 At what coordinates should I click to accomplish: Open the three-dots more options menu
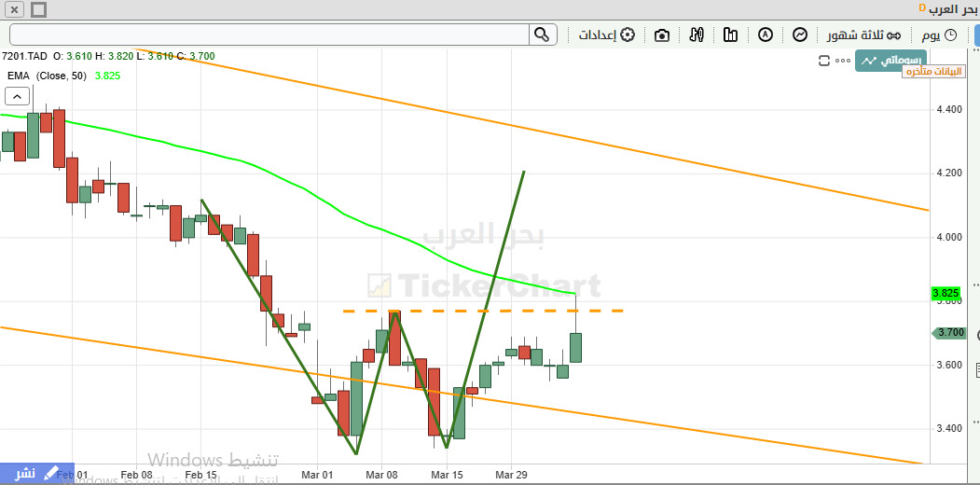point(843,61)
